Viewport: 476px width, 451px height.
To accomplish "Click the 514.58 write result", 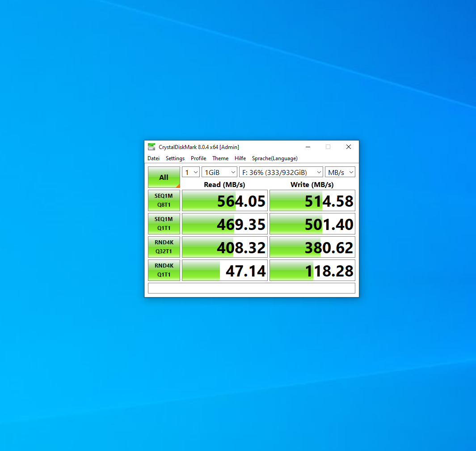I will 312,200.
